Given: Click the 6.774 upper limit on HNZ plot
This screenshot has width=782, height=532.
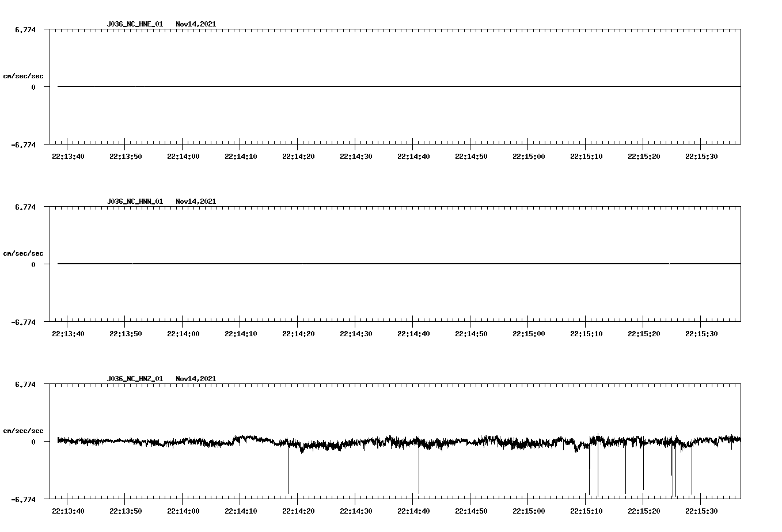Looking at the screenshot, I should [25, 384].
